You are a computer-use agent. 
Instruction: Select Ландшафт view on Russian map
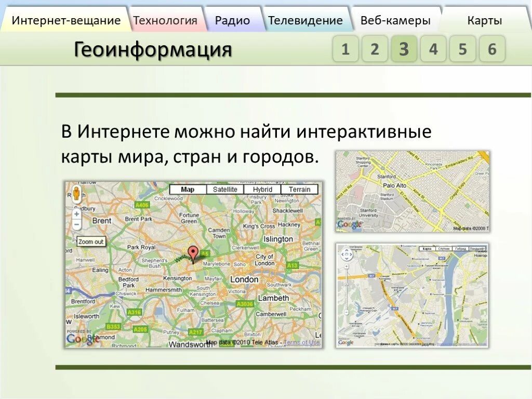point(477,249)
